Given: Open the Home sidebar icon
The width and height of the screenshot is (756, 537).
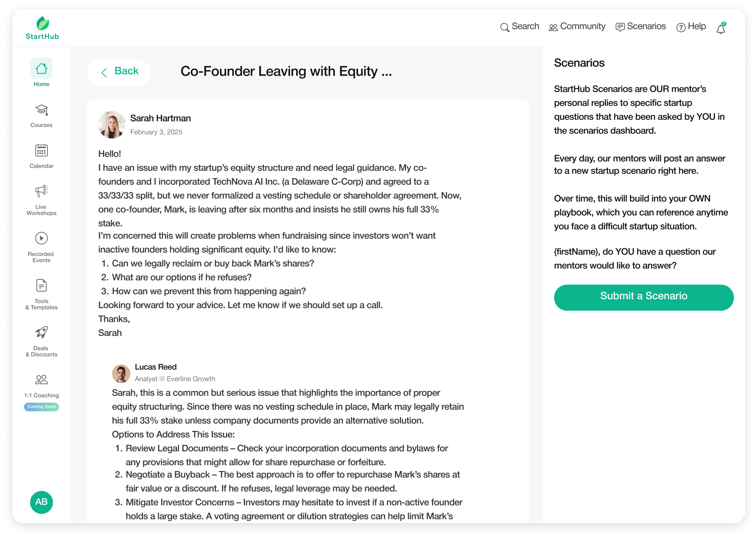Looking at the screenshot, I should coord(41,69).
